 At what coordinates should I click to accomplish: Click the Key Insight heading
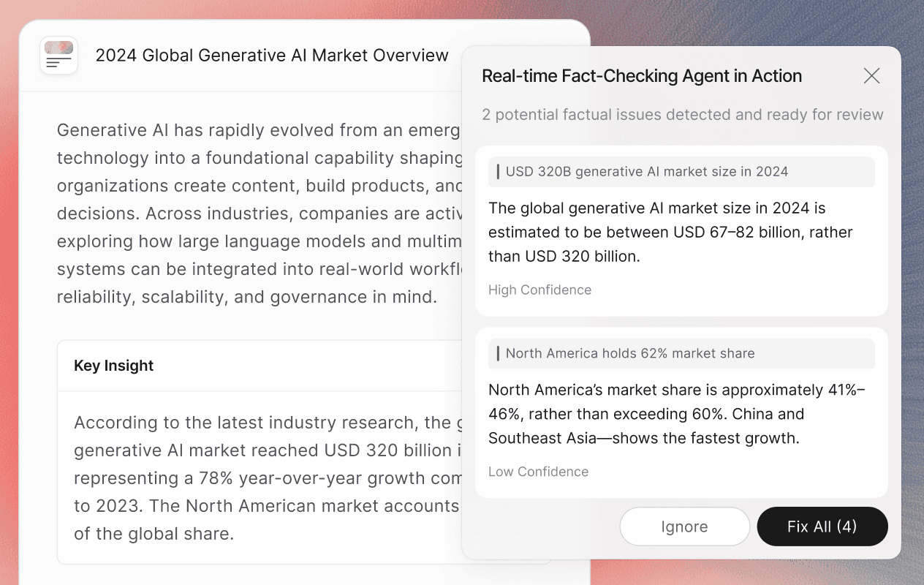tap(114, 366)
